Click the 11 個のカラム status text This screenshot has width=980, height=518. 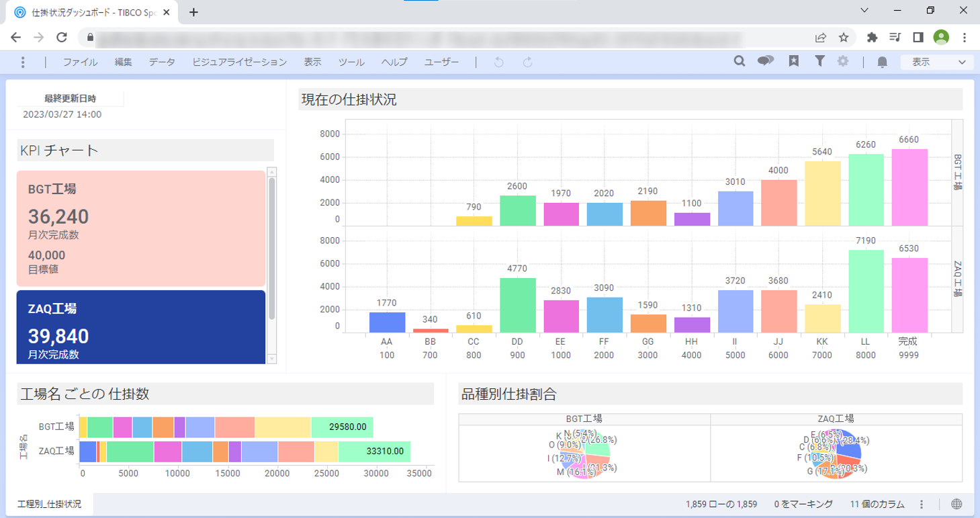coord(877,505)
